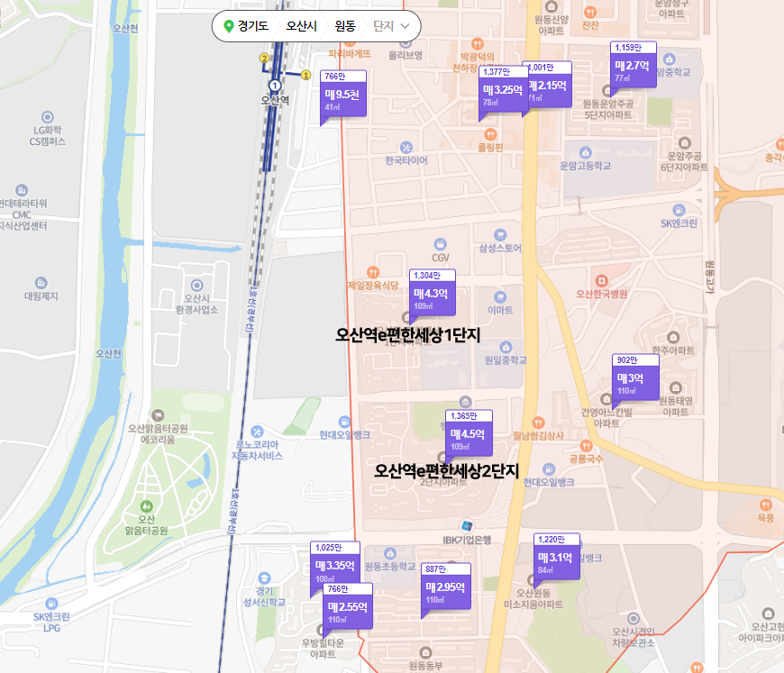Screen dimensions: 784x673
Task: Click the 일남쌈김상사 restaurant icon
Action: click(x=538, y=423)
